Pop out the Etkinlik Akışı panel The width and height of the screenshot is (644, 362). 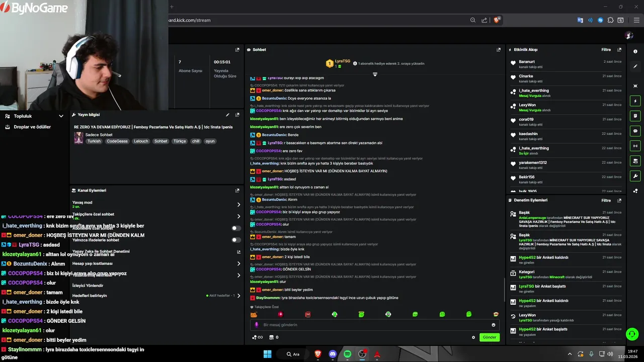coord(619,50)
